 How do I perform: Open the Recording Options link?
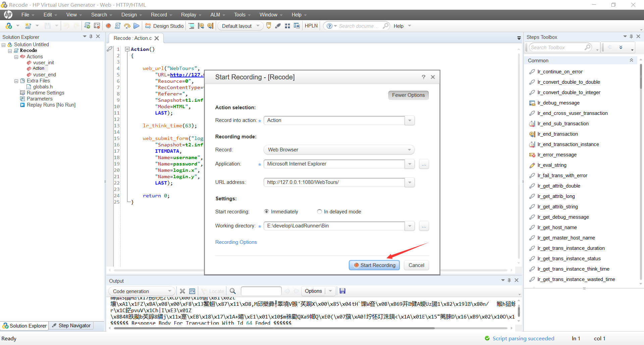pyautogui.click(x=236, y=242)
